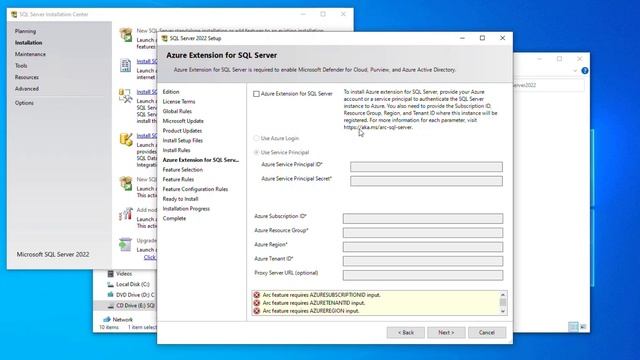Click Azure Resource Group input field
Image resolution: width=640 pixels, height=360 pixels.
tap(423, 233)
